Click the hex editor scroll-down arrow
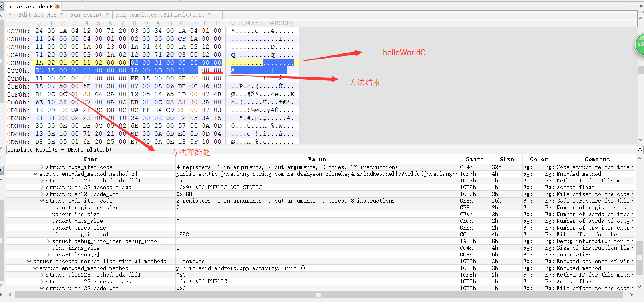 coord(640,140)
